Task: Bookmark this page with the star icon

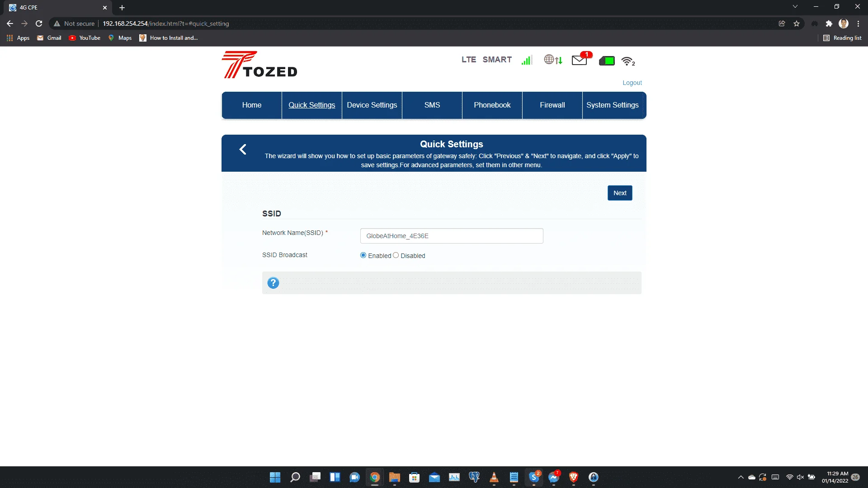Action: tap(797, 23)
